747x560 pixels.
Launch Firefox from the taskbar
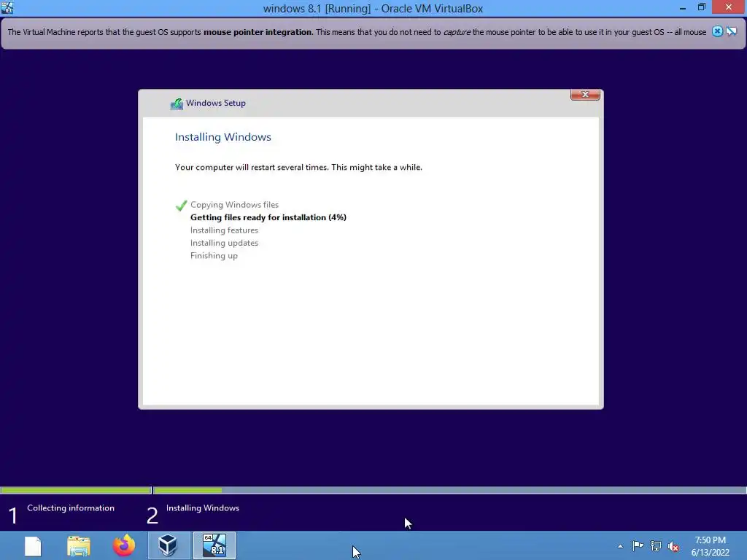124,545
